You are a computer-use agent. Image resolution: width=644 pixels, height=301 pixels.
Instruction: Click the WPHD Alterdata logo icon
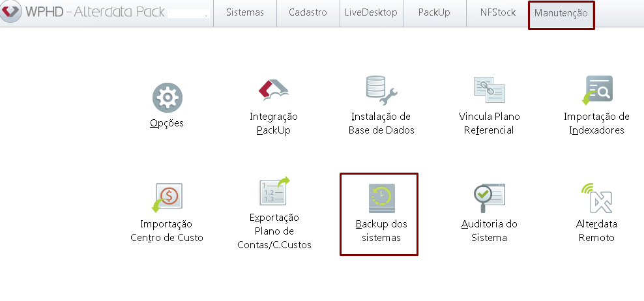pos(11,12)
